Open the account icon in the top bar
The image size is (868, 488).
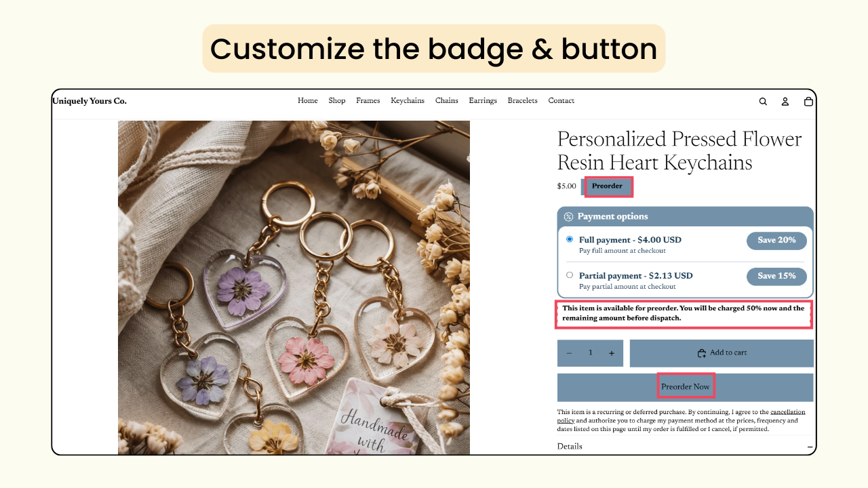point(785,100)
